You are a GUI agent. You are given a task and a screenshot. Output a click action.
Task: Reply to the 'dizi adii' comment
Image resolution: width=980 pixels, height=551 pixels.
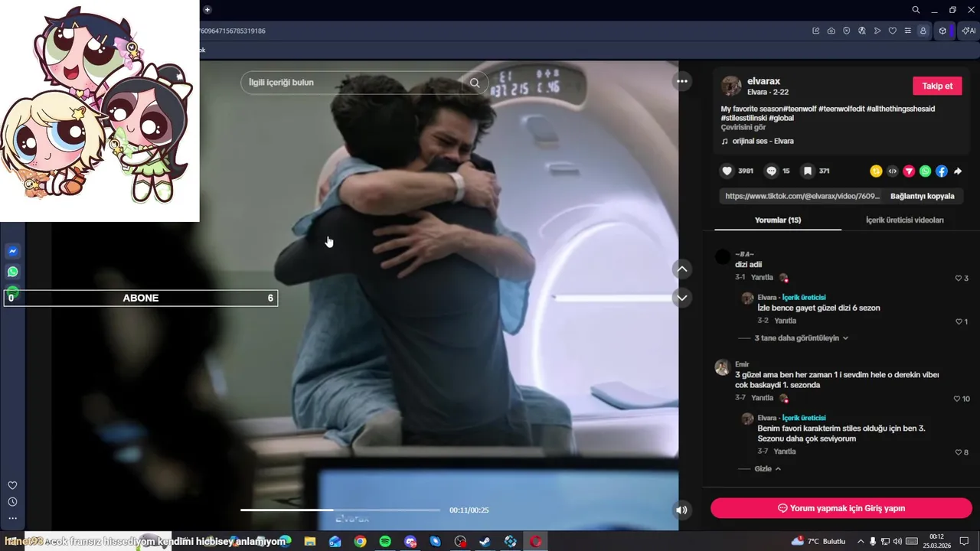(x=762, y=278)
